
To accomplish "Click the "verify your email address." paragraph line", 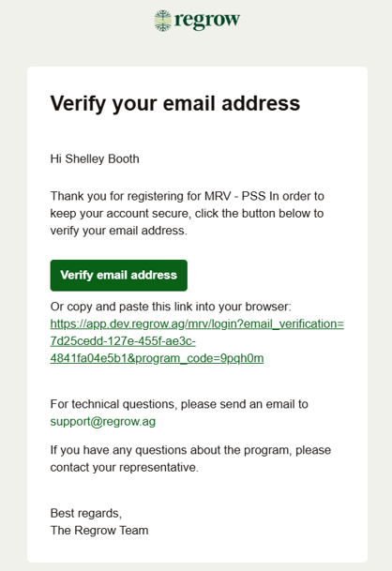I will 119,231.
